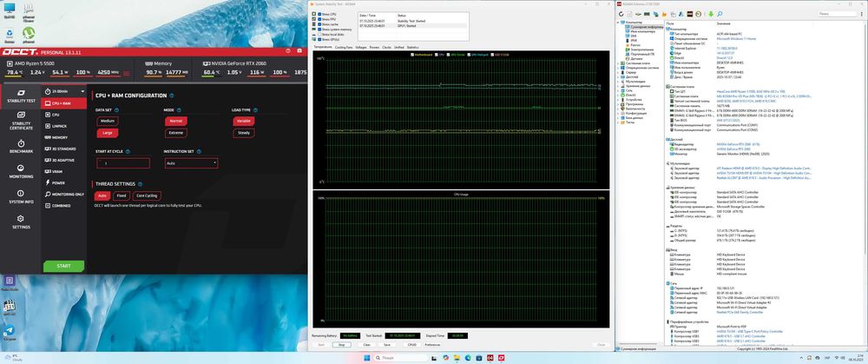Expand the Сервер tree node
The height and width of the screenshot is (364, 868).
pos(619,73)
